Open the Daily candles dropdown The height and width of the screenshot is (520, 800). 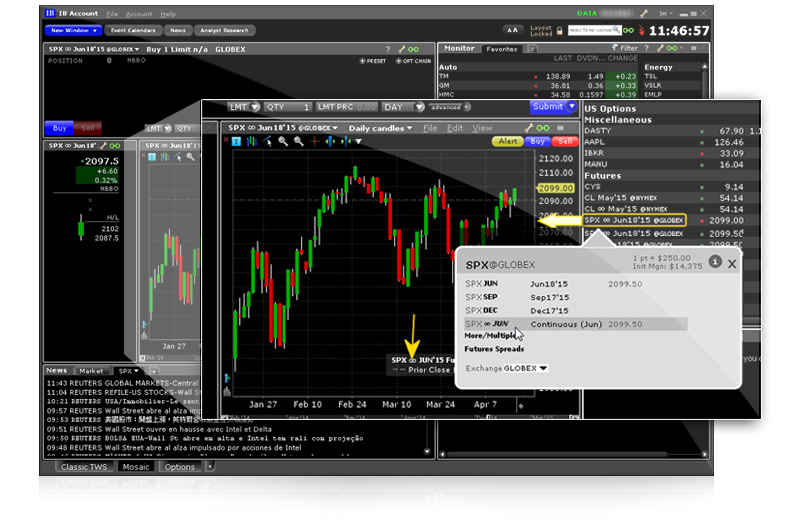click(x=380, y=128)
